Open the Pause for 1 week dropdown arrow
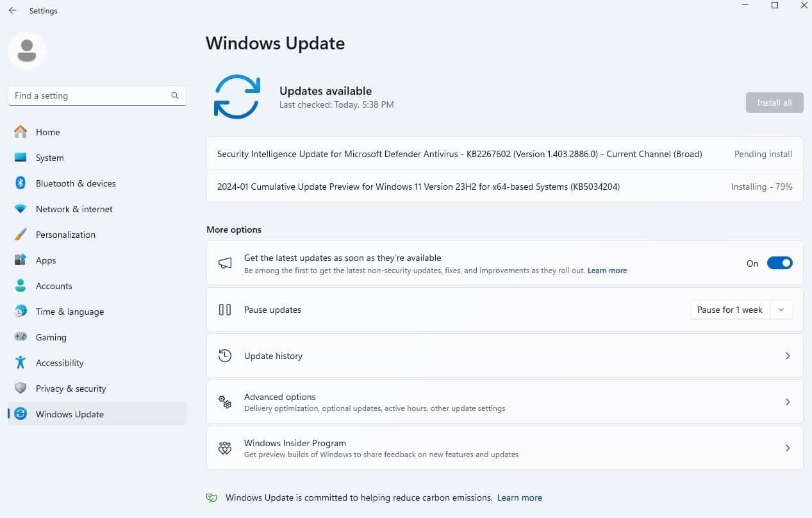 point(781,310)
